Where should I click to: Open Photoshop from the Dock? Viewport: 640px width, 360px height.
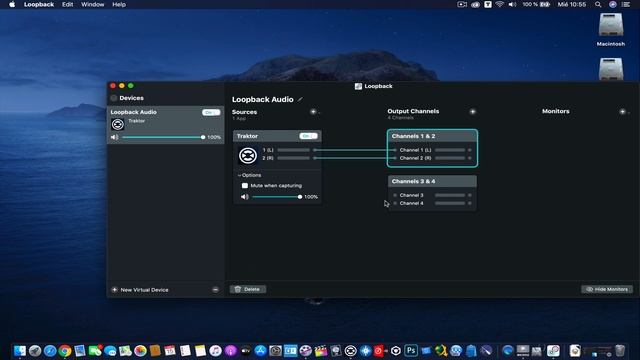(411, 351)
